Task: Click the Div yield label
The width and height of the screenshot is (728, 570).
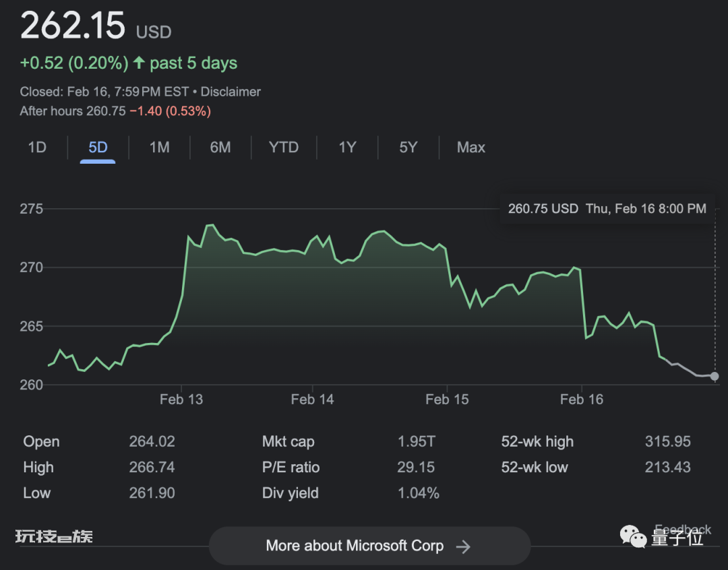Action: point(290,493)
